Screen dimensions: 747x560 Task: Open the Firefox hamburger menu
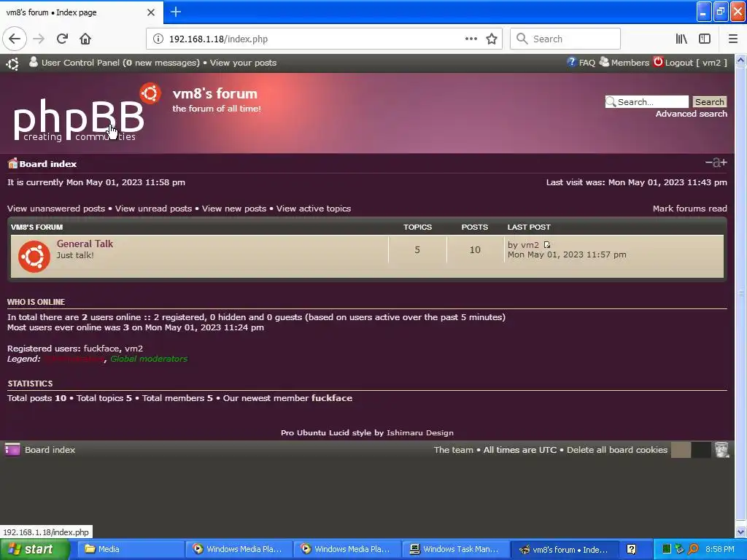point(733,39)
